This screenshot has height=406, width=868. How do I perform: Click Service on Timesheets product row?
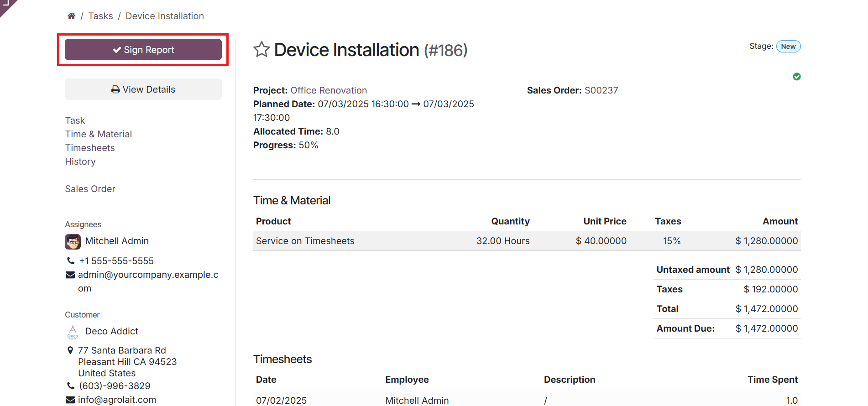pos(527,241)
